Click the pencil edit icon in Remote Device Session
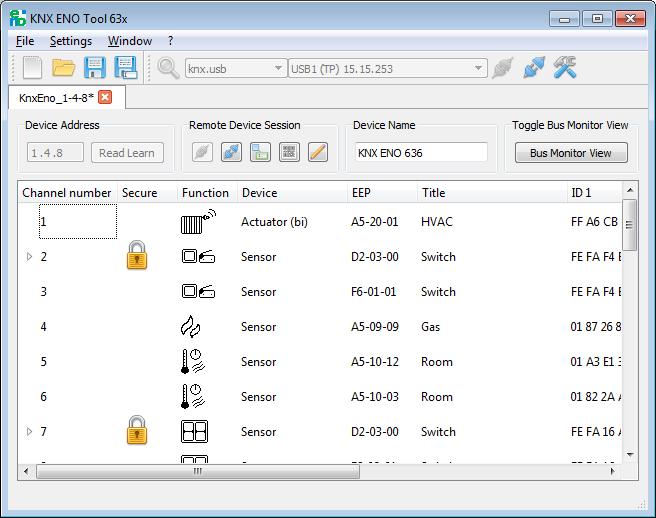The image size is (656, 518). [318, 152]
